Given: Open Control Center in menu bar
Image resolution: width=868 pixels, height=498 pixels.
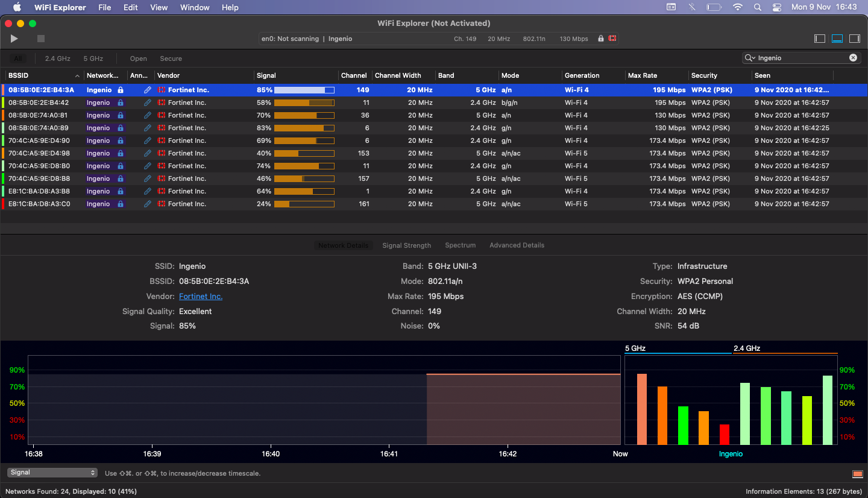Looking at the screenshot, I should click(777, 7).
